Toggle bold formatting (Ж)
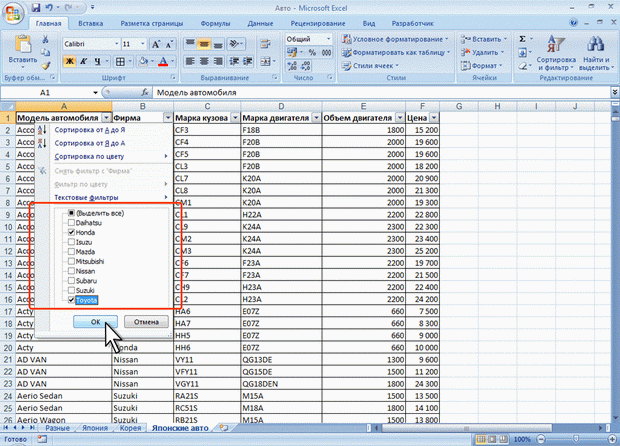This screenshot has width=620, height=446. pyautogui.click(x=70, y=61)
